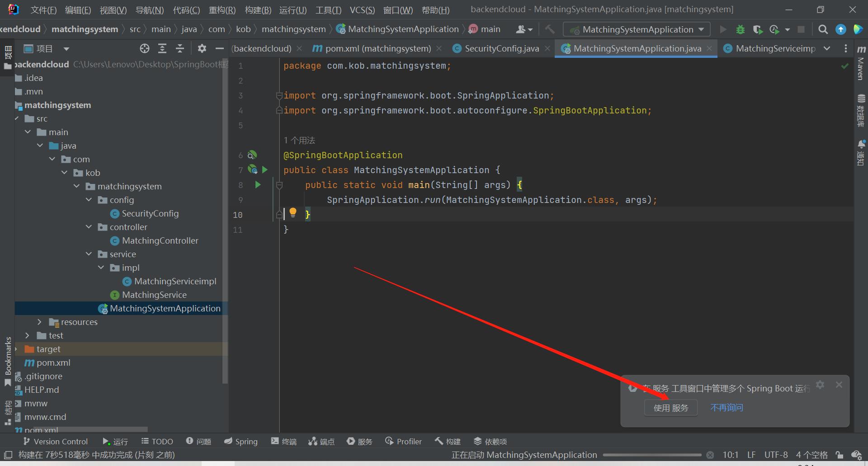This screenshot has height=466, width=868.
Task: Open Version Control tool window
Action: (x=55, y=442)
